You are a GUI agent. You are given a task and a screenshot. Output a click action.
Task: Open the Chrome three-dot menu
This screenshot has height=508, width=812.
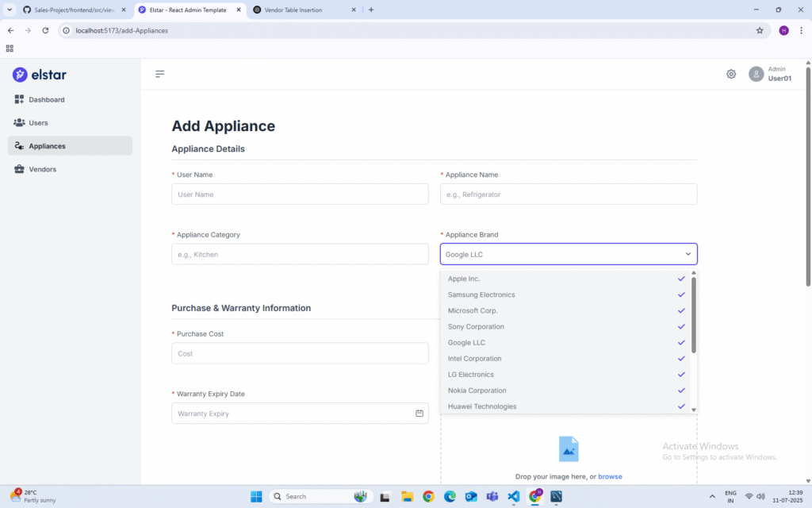coord(801,31)
